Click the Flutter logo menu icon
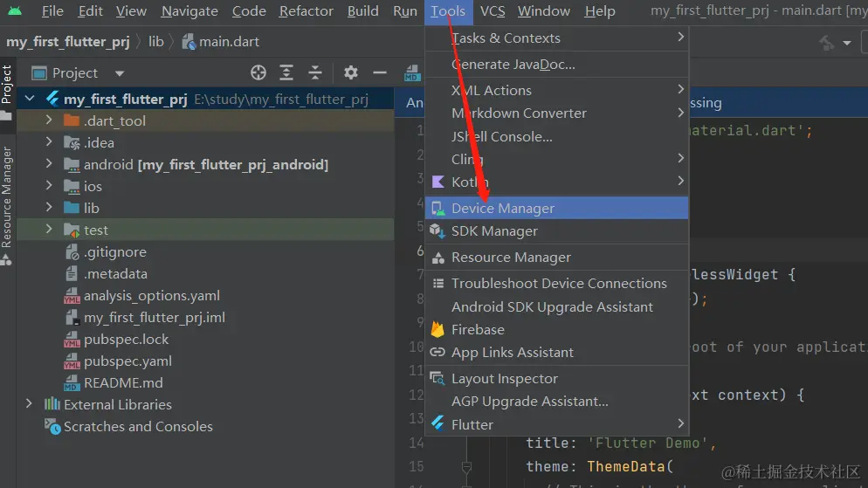 coord(437,423)
